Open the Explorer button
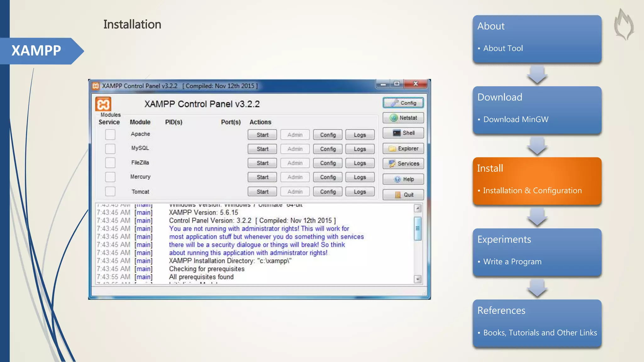644x362 pixels. pyautogui.click(x=403, y=148)
